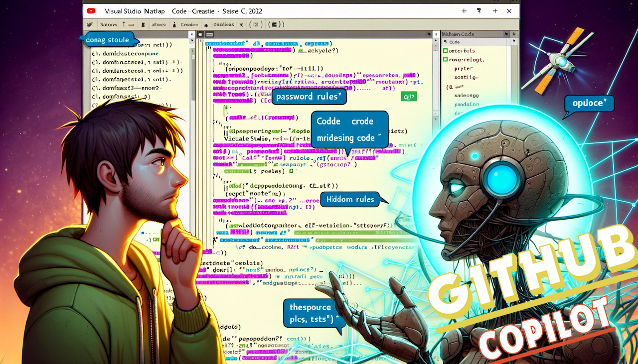Click the red YouTube icon in title bar
The height and width of the screenshot is (364, 638).
coord(91,10)
